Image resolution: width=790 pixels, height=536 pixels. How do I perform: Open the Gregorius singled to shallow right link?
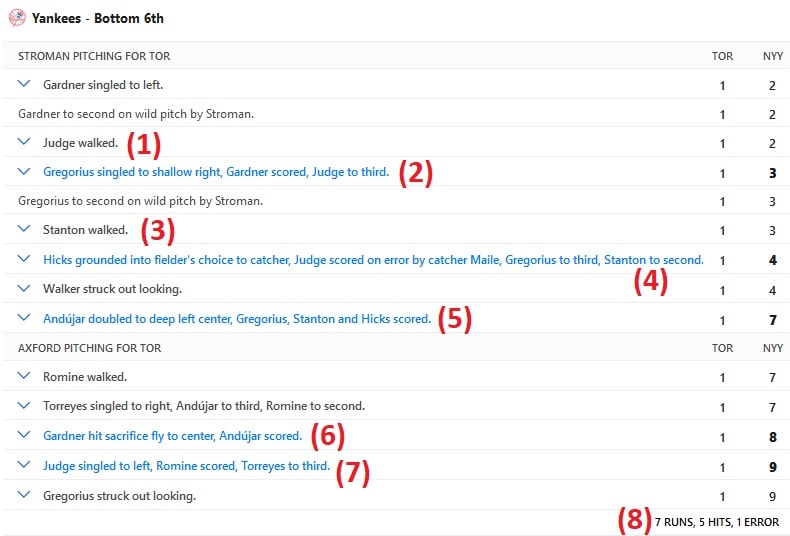[x=216, y=172]
